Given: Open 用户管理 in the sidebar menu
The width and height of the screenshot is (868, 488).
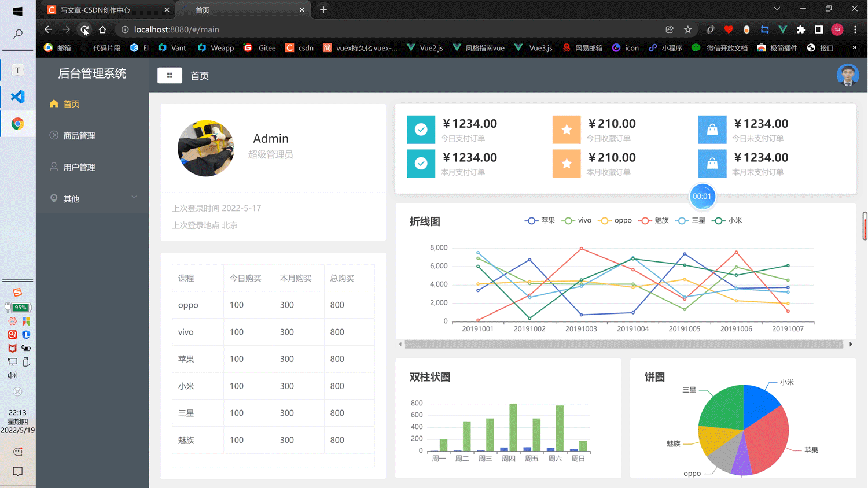Looking at the screenshot, I should pos(92,167).
